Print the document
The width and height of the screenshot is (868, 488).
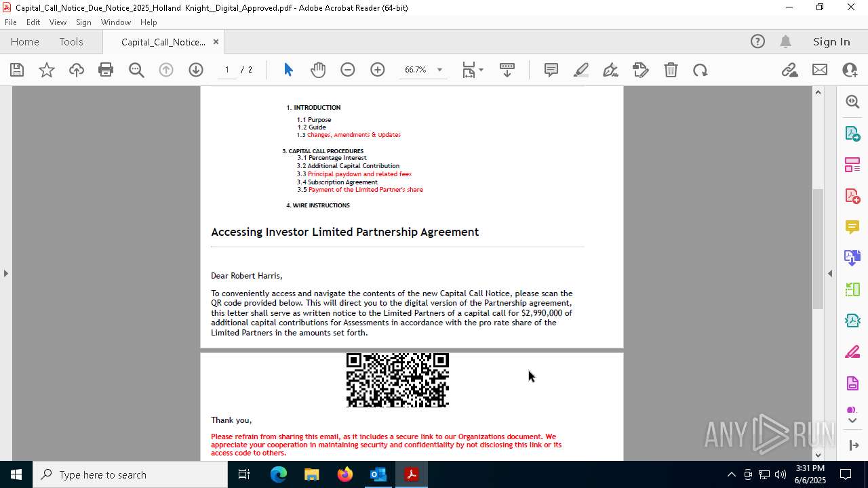point(106,70)
